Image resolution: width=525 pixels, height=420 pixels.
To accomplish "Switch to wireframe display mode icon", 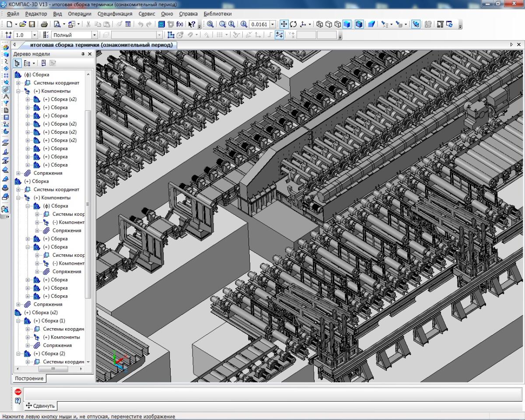I will (319, 24).
